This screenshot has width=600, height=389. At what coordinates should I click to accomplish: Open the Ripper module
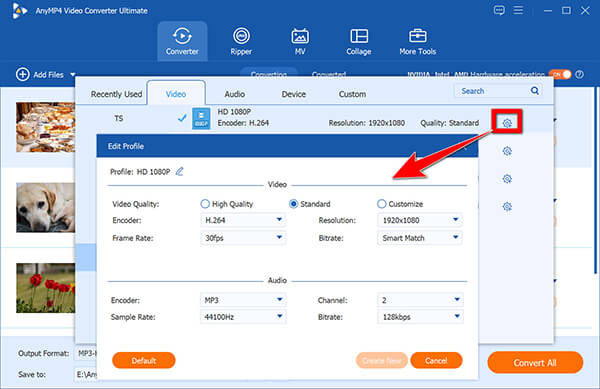coord(241,41)
